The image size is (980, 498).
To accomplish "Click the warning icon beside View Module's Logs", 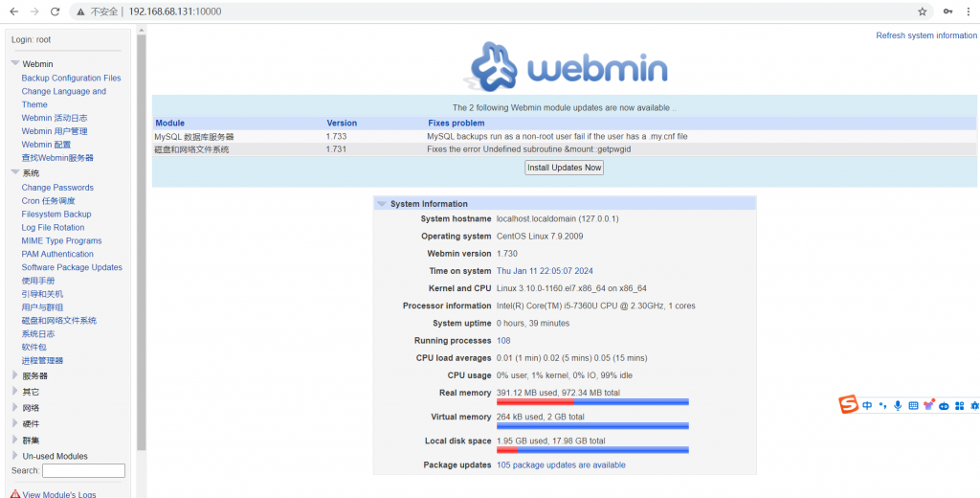I will point(15,494).
